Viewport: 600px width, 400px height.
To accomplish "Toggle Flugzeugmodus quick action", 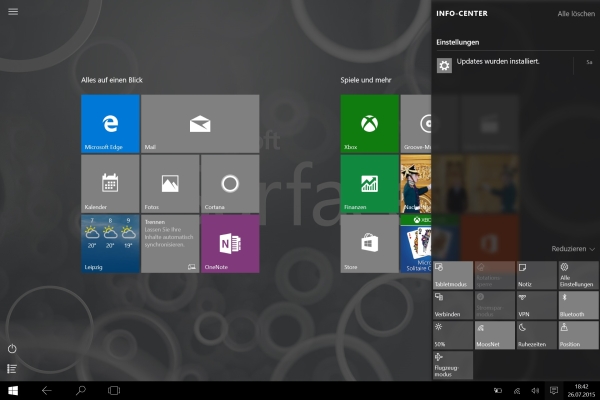I will point(453,365).
